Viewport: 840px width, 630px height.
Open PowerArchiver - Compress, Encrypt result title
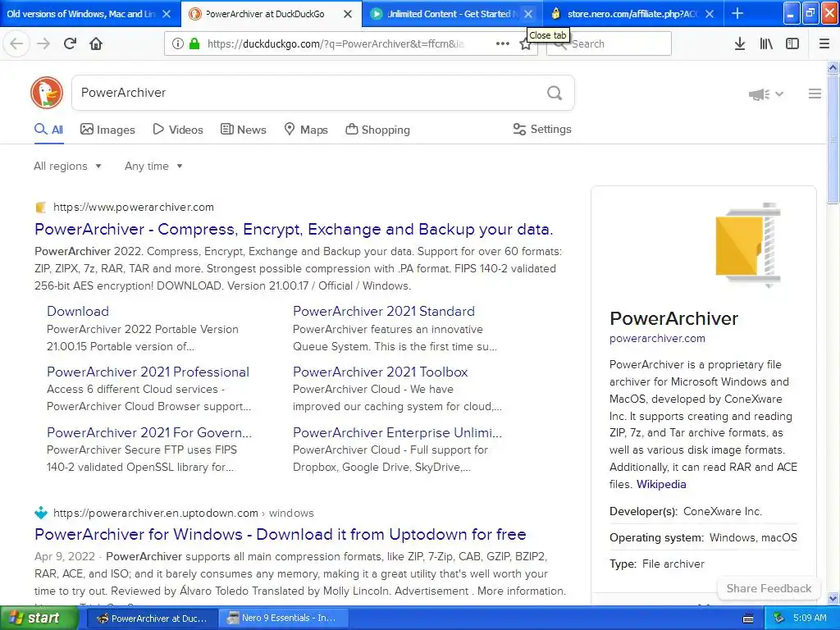(x=294, y=230)
